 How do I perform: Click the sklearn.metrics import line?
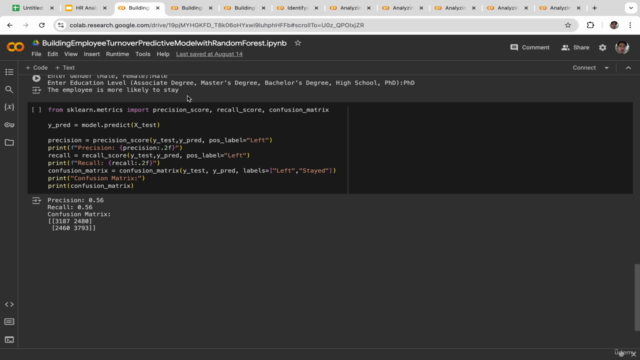(x=188, y=110)
